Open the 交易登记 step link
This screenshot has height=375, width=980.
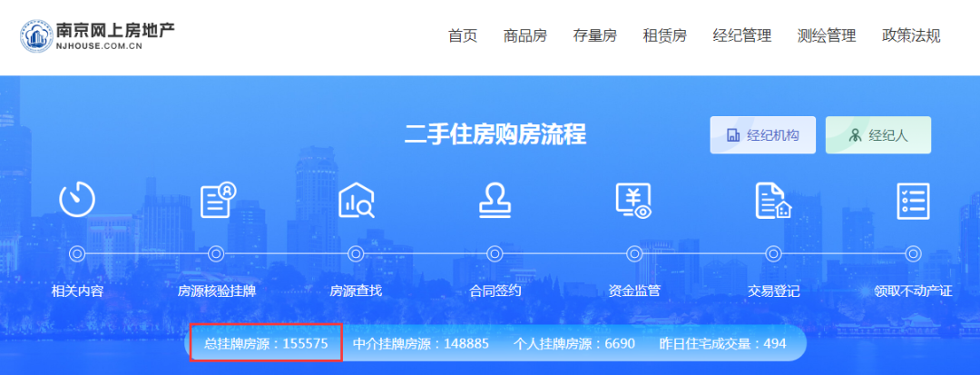(x=774, y=291)
